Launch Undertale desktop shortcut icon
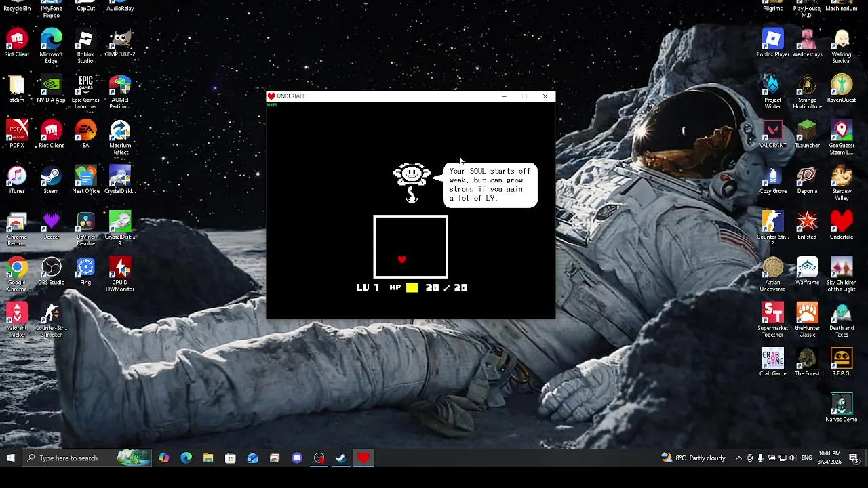 pos(842,226)
